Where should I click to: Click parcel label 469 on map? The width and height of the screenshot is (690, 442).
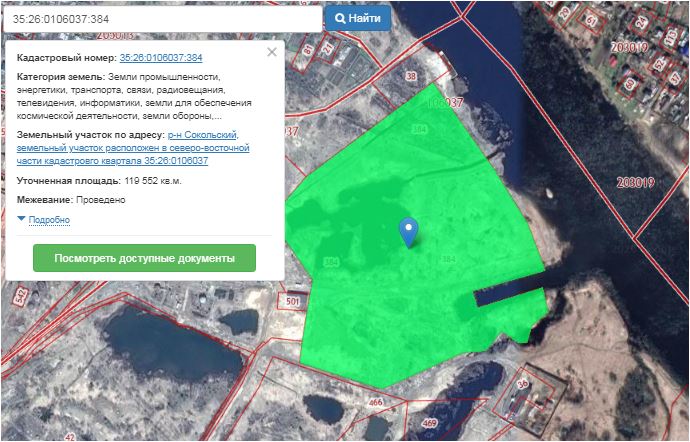pos(429,424)
